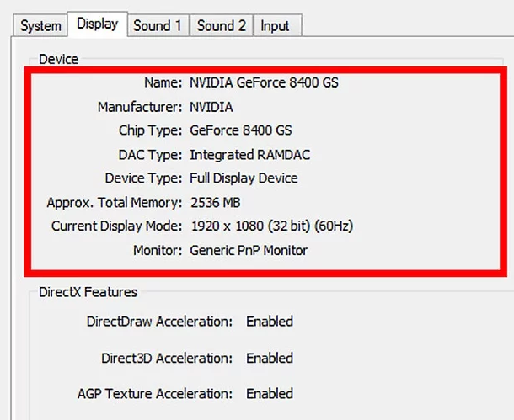
Task: Click the Approx. Total Memory label
Action: pyautogui.click(x=115, y=203)
